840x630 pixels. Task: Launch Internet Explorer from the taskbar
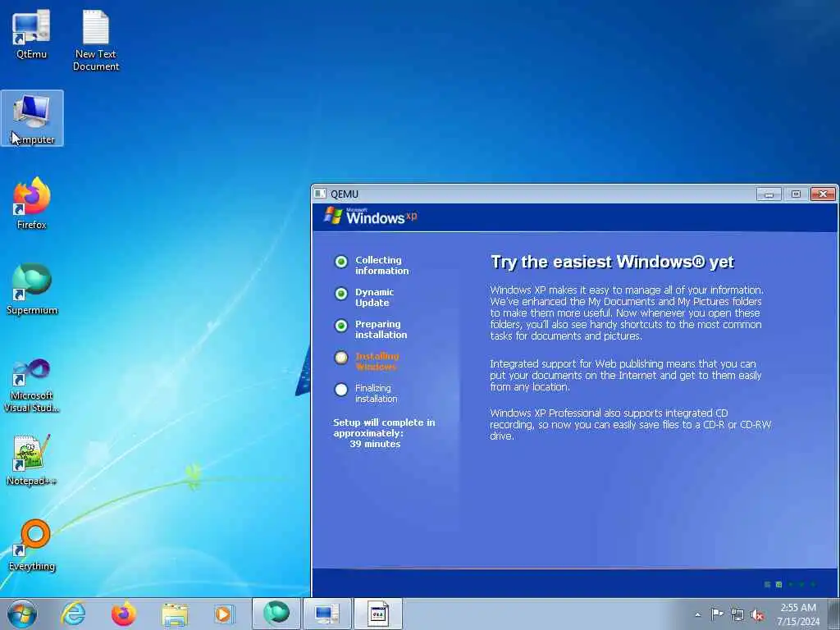pos(73,614)
